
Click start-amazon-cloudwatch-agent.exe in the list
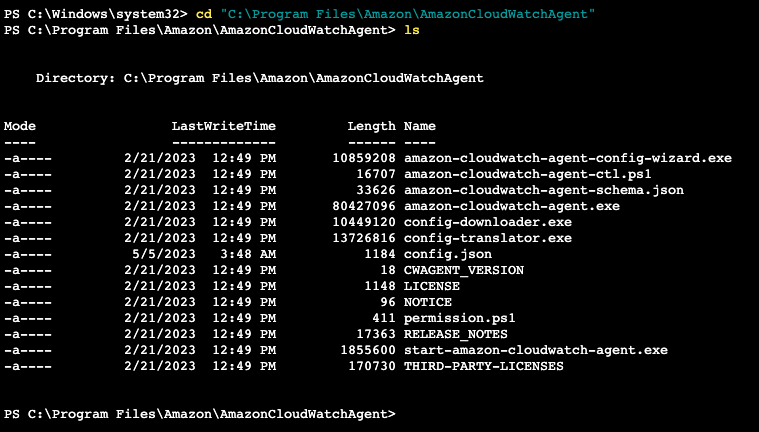point(536,350)
